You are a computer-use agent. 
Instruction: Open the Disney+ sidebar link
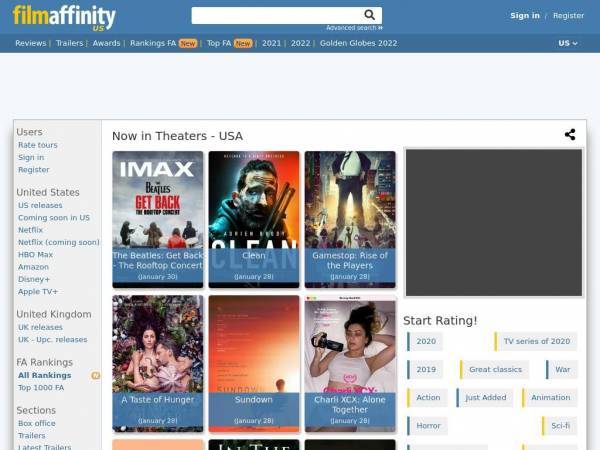coord(34,279)
